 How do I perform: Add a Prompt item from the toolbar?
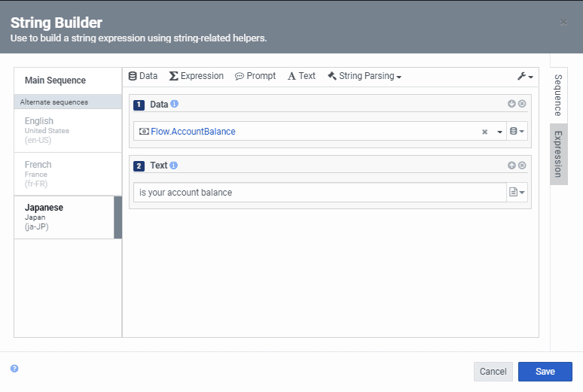255,76
